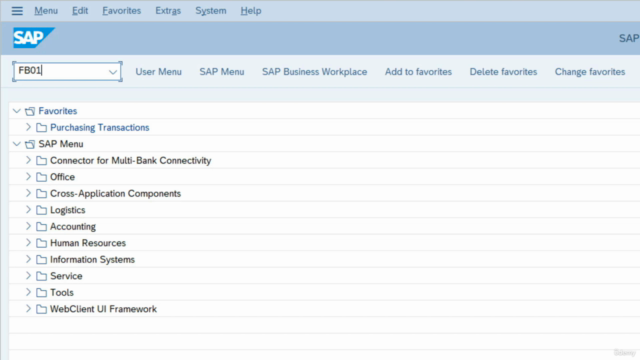
Task: Select the Service text
Action: click(x=66, y=276)
